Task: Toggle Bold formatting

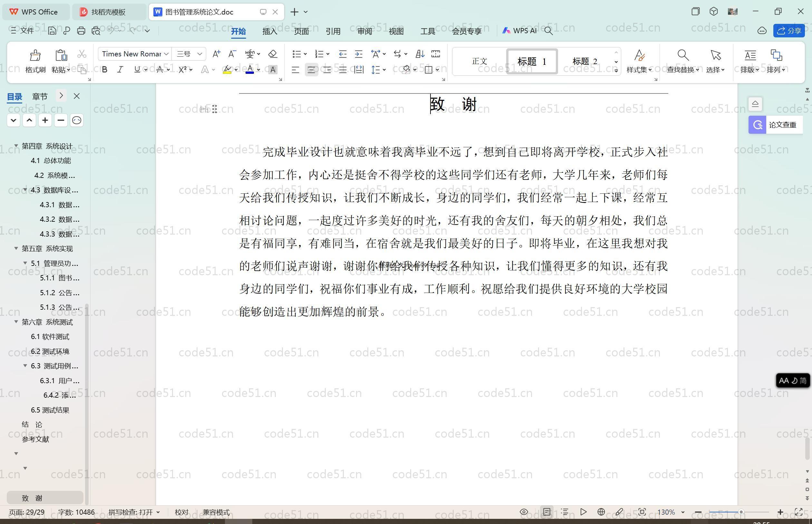Action: click(x=104, y=70)
